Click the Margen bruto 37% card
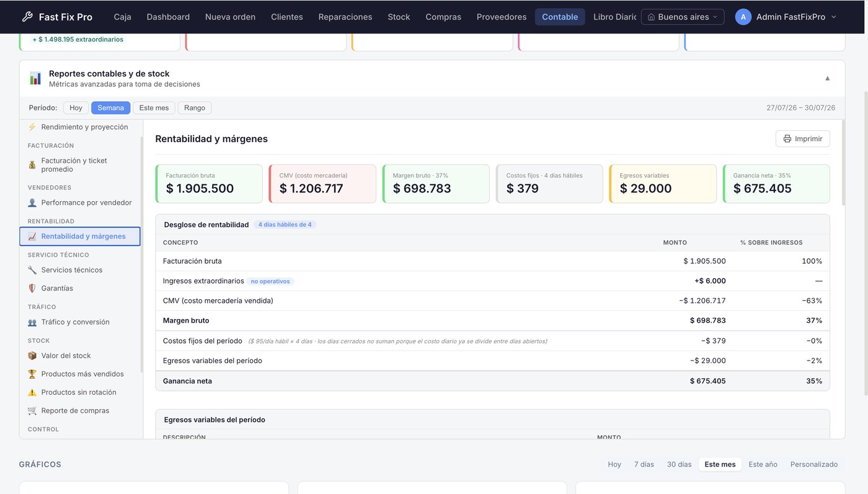 tap(436, 184)
